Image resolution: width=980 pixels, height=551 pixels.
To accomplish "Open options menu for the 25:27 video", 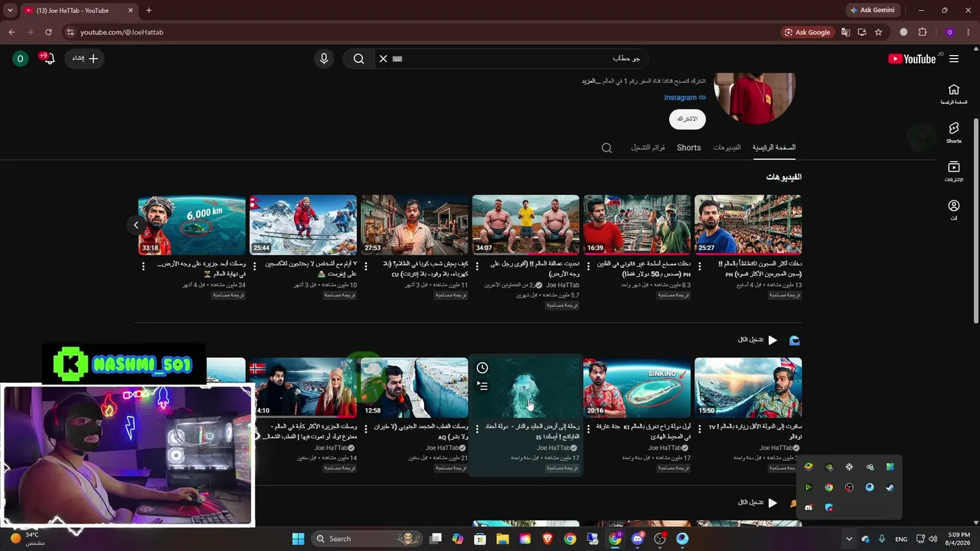I will tap(699, 266).
